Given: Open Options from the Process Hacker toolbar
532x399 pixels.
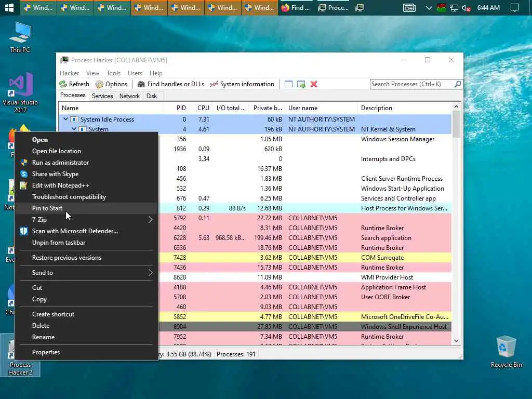Looking at the screenshot, I should [x=111, y=84].
